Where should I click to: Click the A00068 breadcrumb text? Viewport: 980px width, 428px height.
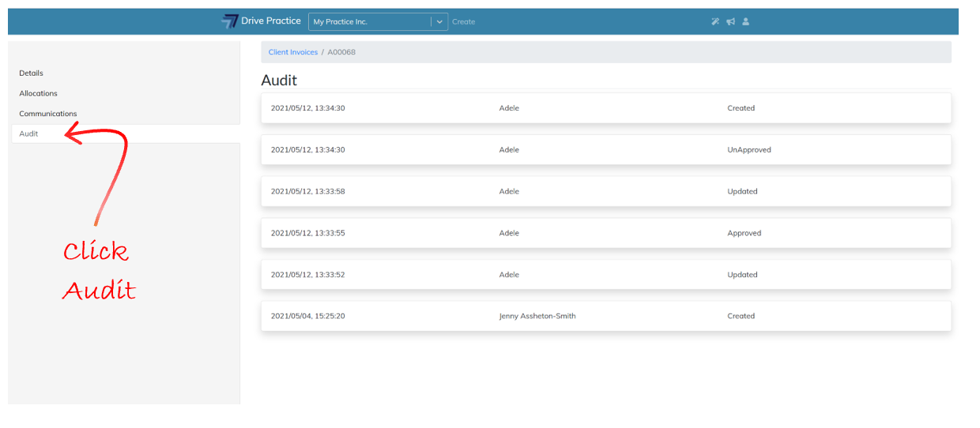(x=341, y=52)
